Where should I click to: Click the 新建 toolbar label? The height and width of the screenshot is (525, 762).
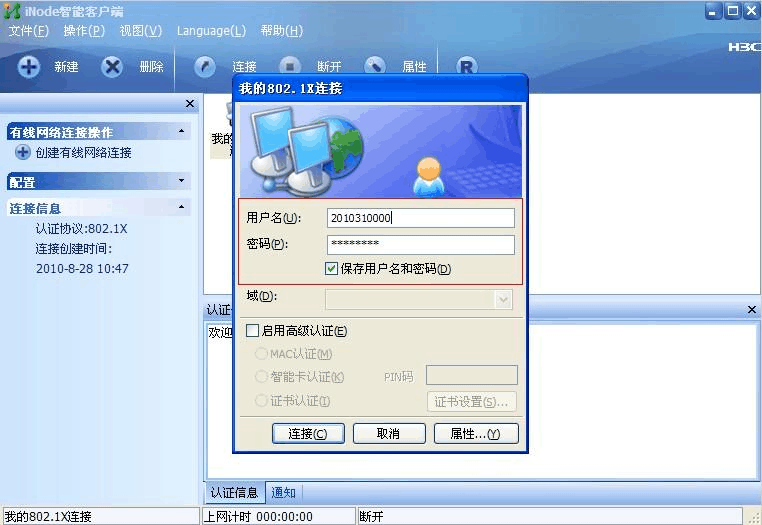click(66, 67)
